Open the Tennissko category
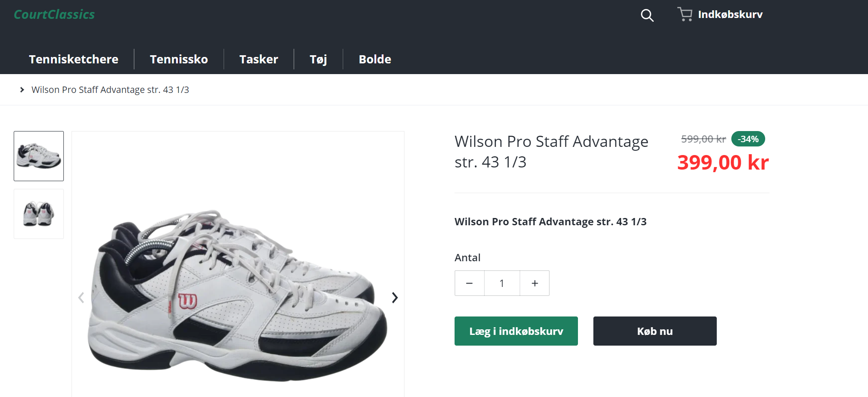The image size is (868, 397). pos(179,59)
